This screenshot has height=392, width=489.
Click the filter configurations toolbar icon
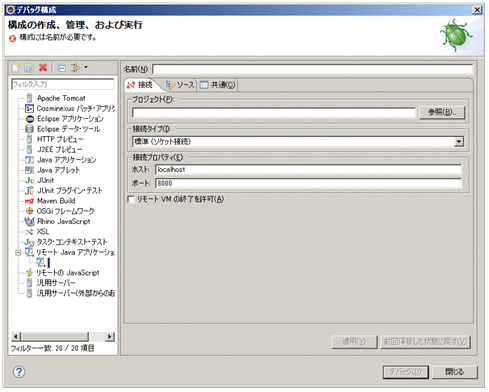76,68
